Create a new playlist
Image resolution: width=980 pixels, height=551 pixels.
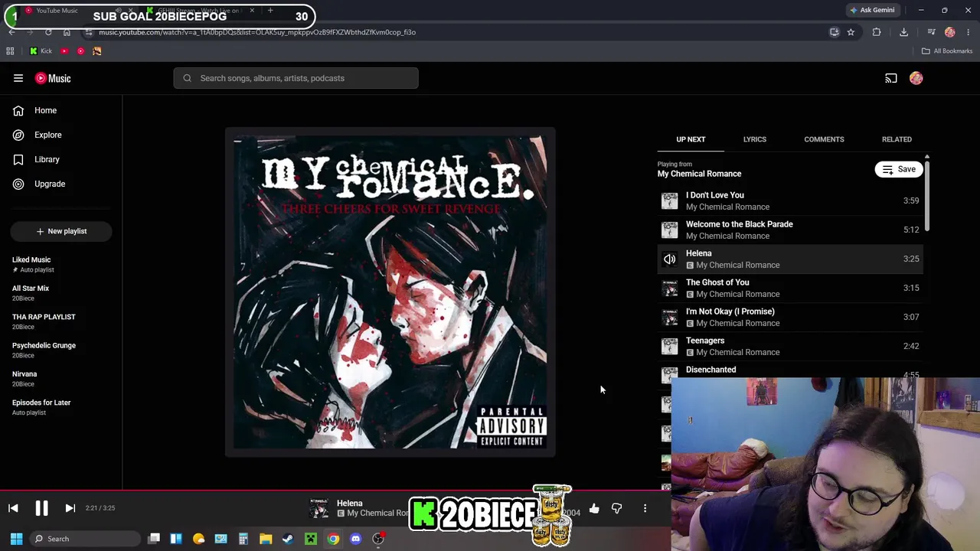coord(61,231)
